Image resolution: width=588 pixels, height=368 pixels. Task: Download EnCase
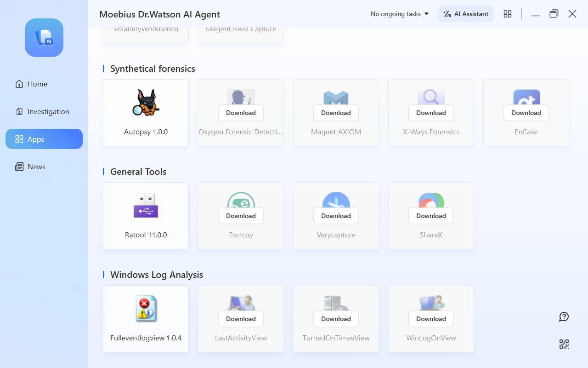526,113
